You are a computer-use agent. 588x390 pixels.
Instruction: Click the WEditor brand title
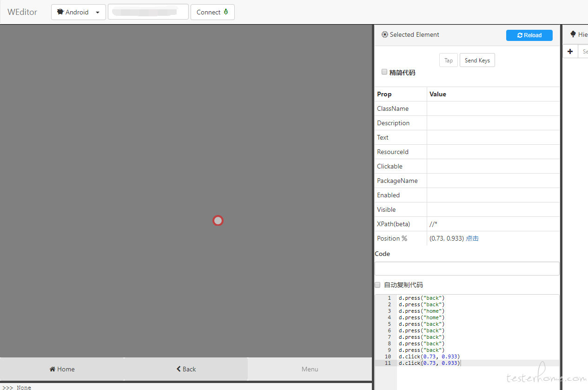[x=22, y=12]
